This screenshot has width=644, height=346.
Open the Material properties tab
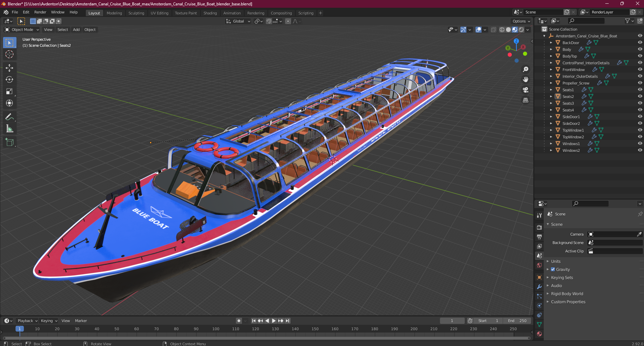coord(539,334)
